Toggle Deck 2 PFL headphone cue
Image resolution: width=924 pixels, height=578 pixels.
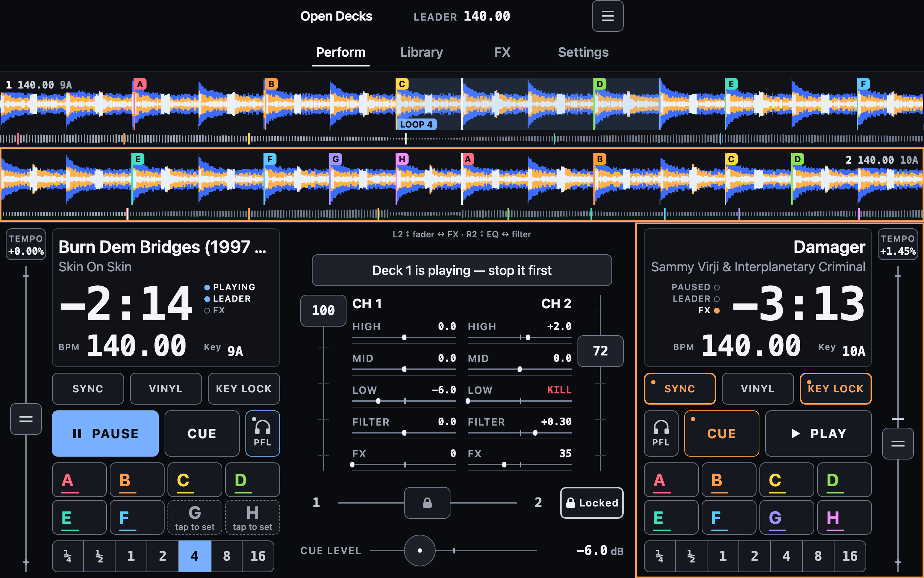tap(661, 433)
